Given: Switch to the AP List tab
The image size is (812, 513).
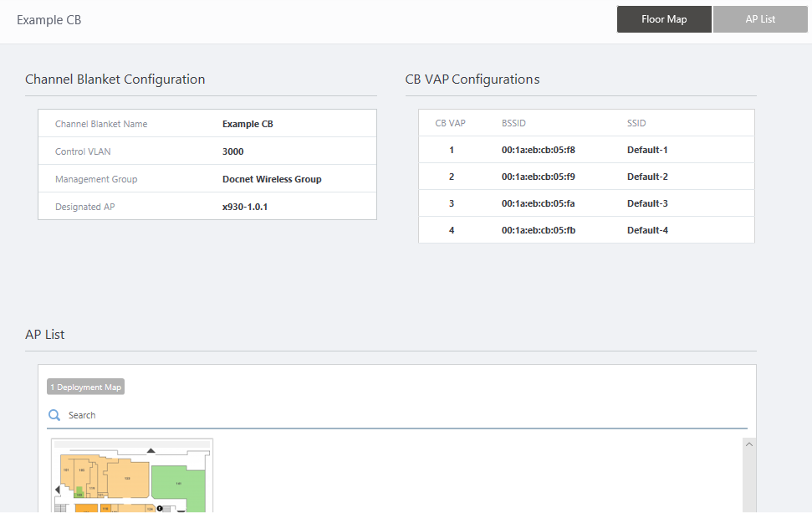Looking at the screenshot, I should [760, 19].
